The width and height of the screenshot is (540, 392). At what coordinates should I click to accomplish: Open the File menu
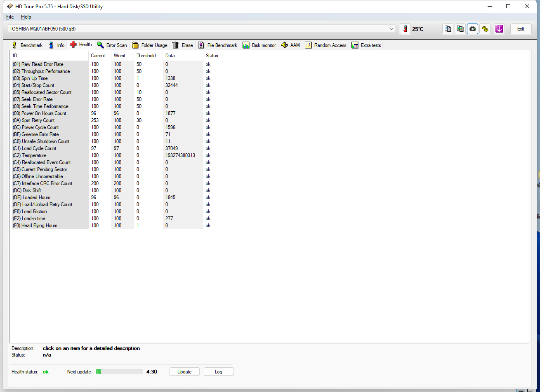tap(10, 17)
